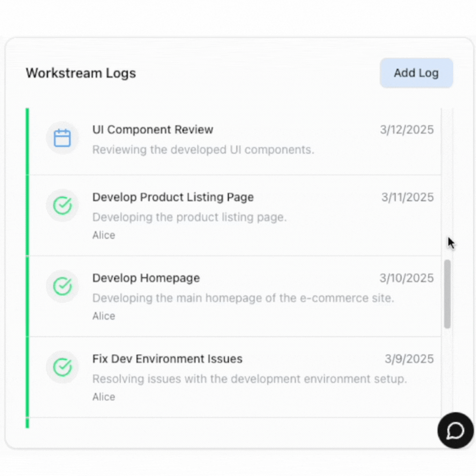Click the 3/11/2025 date label
Screen dimensions: 476x476
[407, 197]
